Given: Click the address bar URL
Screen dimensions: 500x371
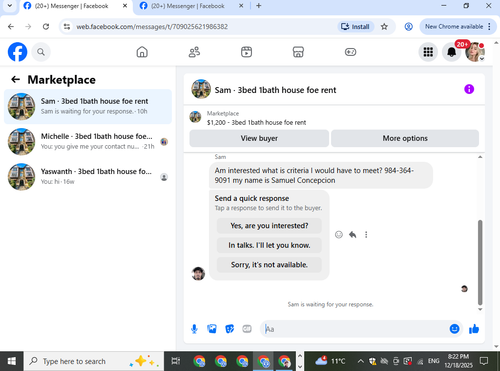Looking at the screenshot, I should tap(152, 27).
